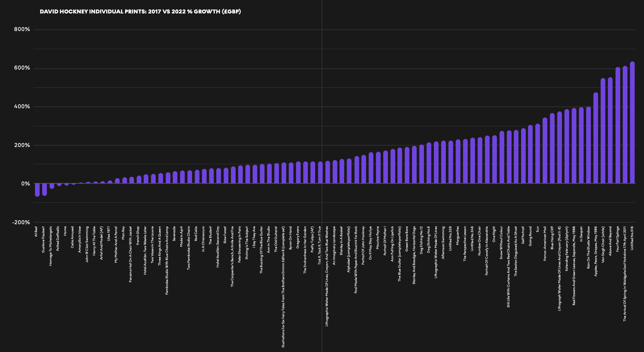The width and height of the screenshot is (644, 352).
Task: Click the Man Ray axis label
Action: click(x=123, y=233)
